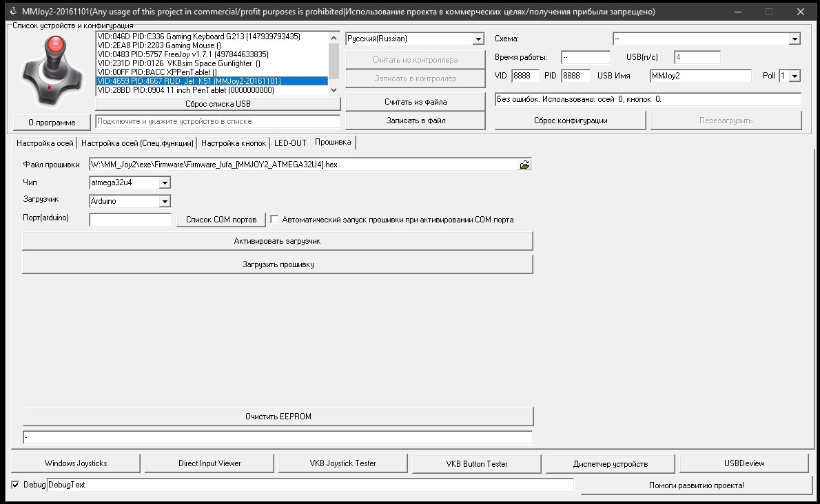Open VKB Joystick Tester
Screen dimensions: 820x504
(x=342, y=463)
